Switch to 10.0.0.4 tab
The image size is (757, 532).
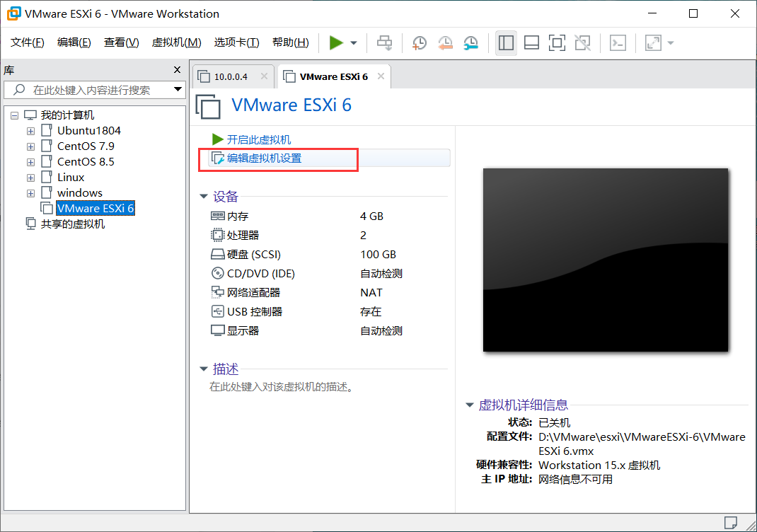[231, 77]
